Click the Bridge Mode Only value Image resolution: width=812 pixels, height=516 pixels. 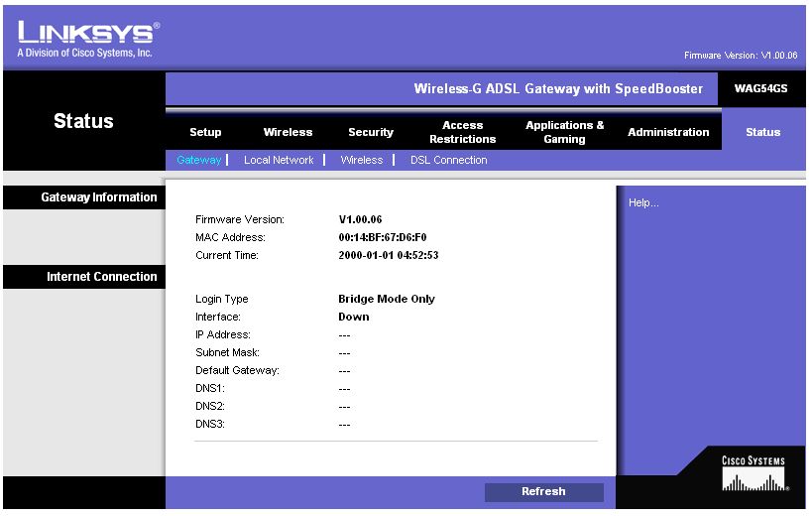point(387,299)
